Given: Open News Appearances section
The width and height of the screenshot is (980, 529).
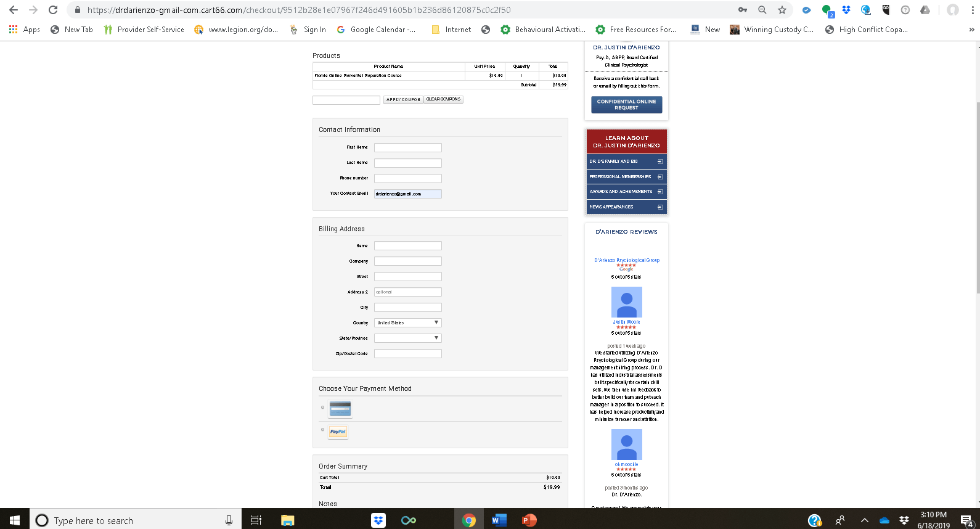Looking at the screenshot, I should point(626,207).
